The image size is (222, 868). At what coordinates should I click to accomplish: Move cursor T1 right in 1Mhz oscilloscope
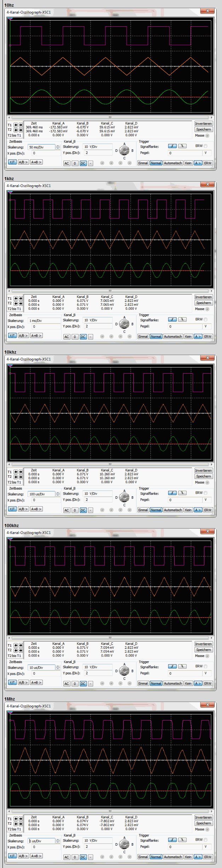click(21, 819)
